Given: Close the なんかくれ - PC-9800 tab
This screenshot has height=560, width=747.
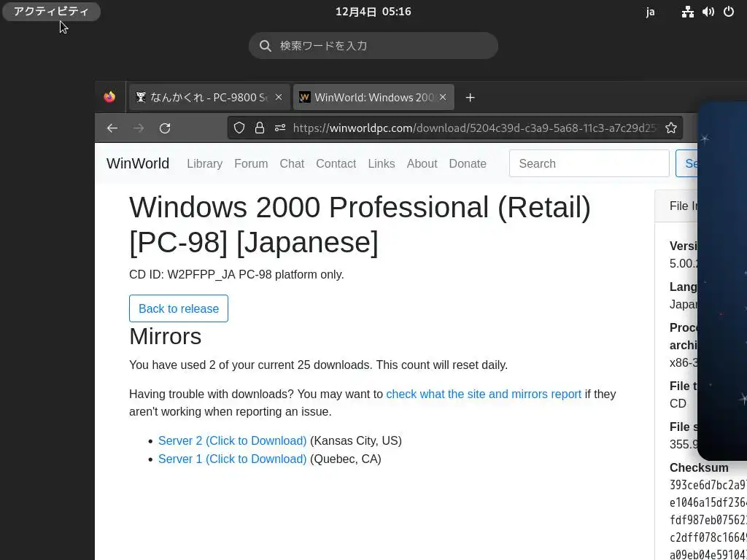Looking at the screenshot, I should [x=279, y=97].
